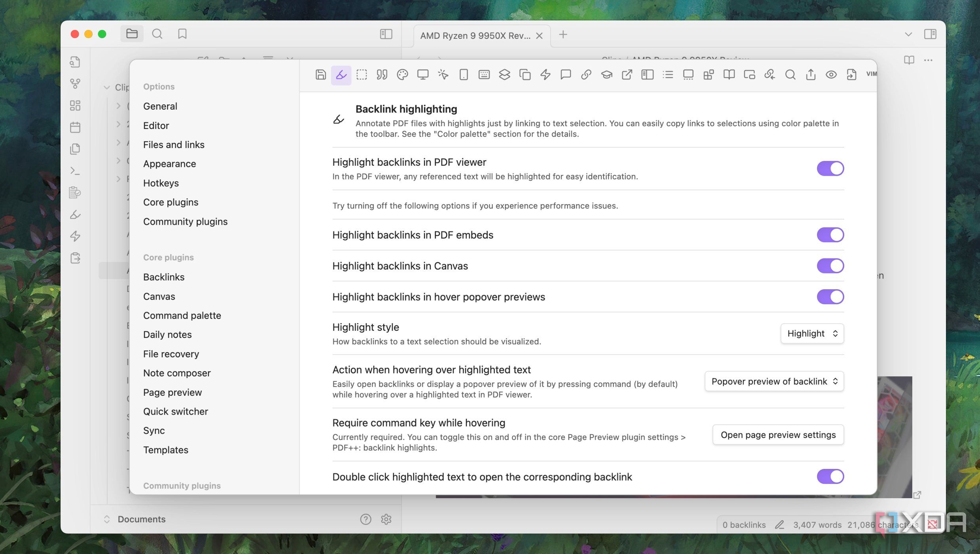Open the keyboard icon settings section
The width and height of the screenshot is (980, 554).
click(x=484, y=75)
